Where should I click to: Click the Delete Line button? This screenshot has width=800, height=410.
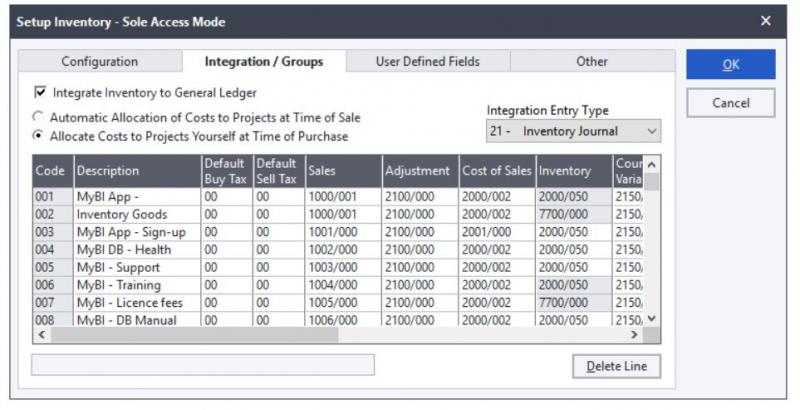[x=616, y=367]
